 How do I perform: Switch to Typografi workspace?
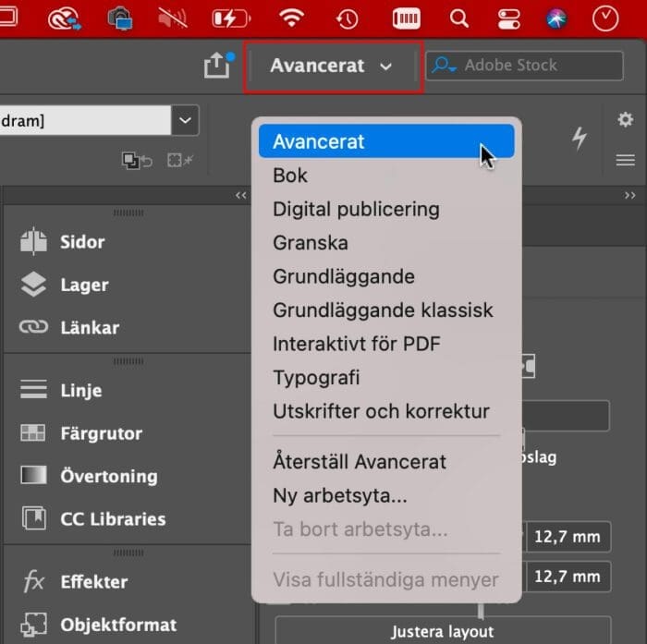coord(386,378)
